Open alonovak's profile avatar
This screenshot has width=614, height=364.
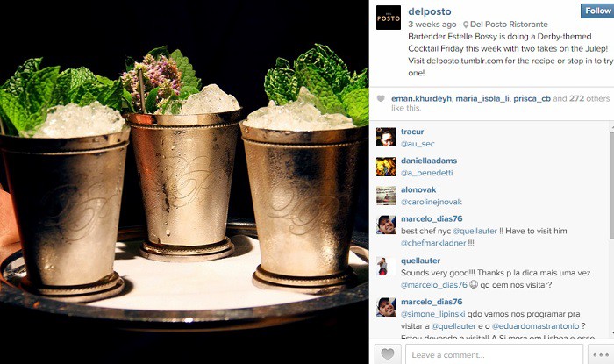386,196
